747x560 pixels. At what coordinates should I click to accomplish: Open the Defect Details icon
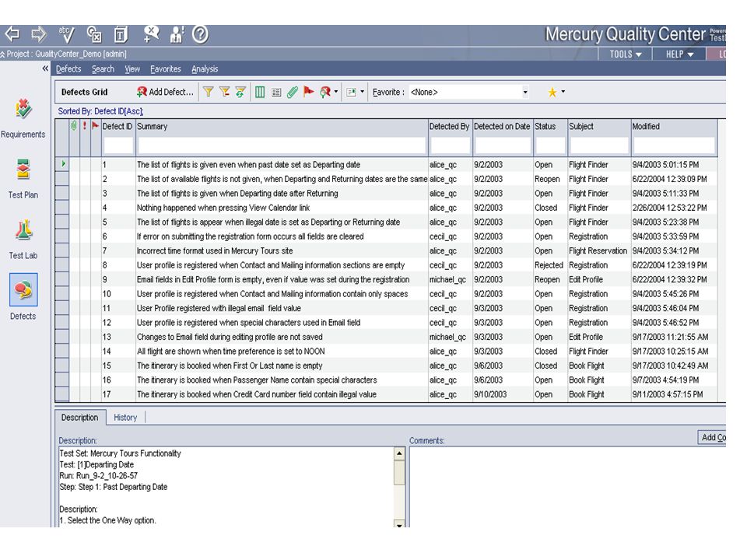(276, 92)
